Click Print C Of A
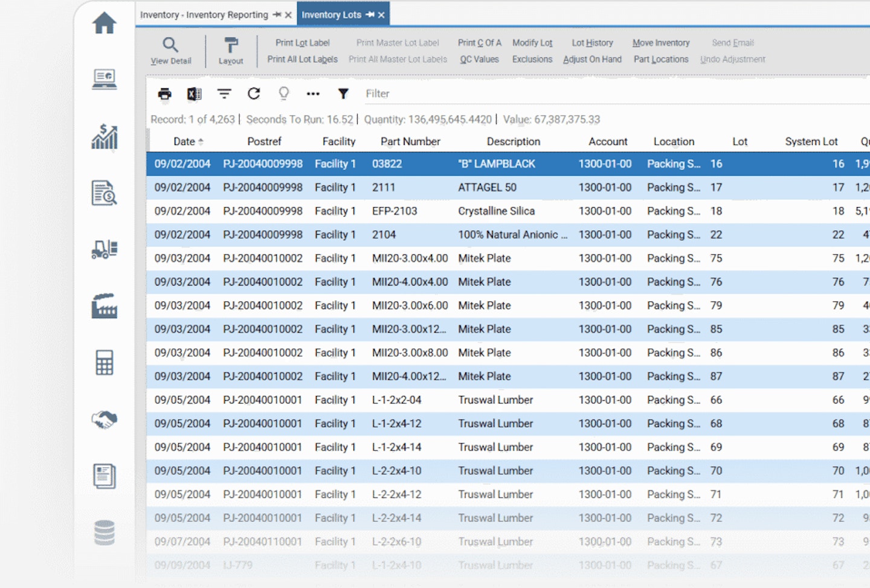 (x=480, y=43)
